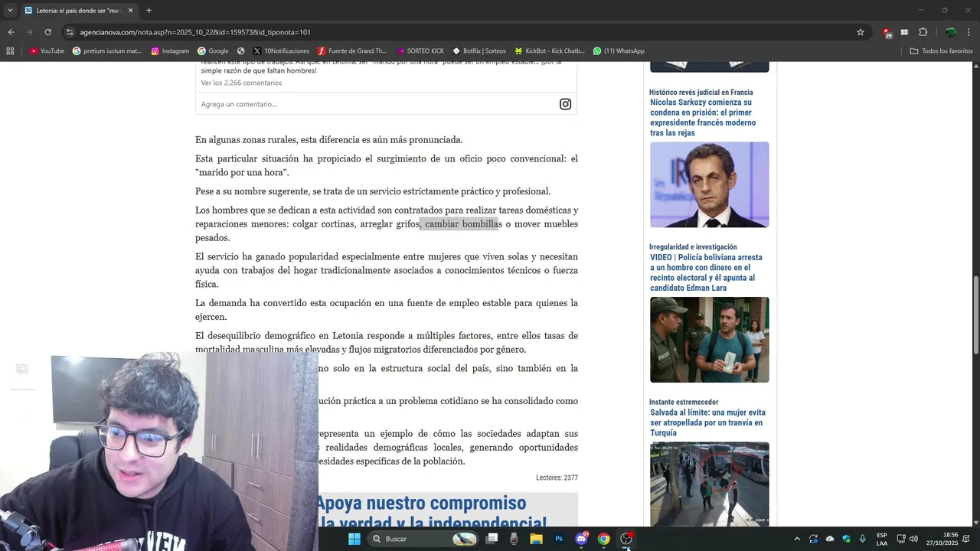Open the Fuente de Grand Th... bookmark
The image size is (980, 551).
coord(352,51)
